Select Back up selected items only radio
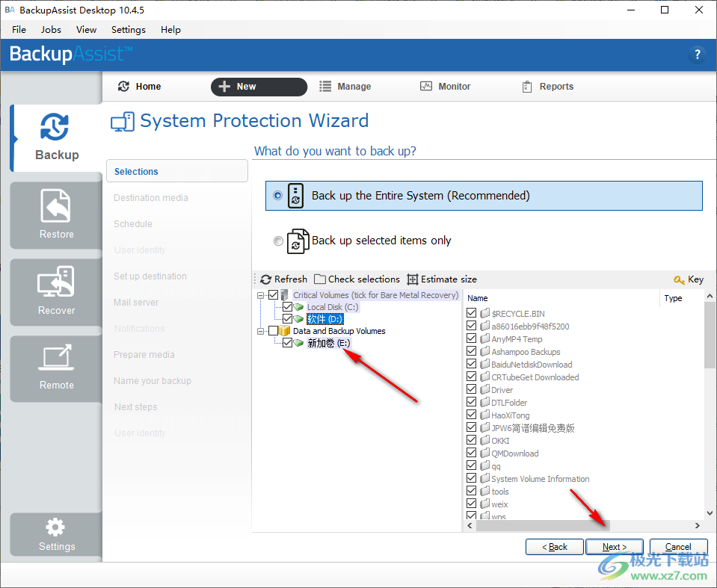The width and height of the screenshot is (717, 588). coord(278,241)
